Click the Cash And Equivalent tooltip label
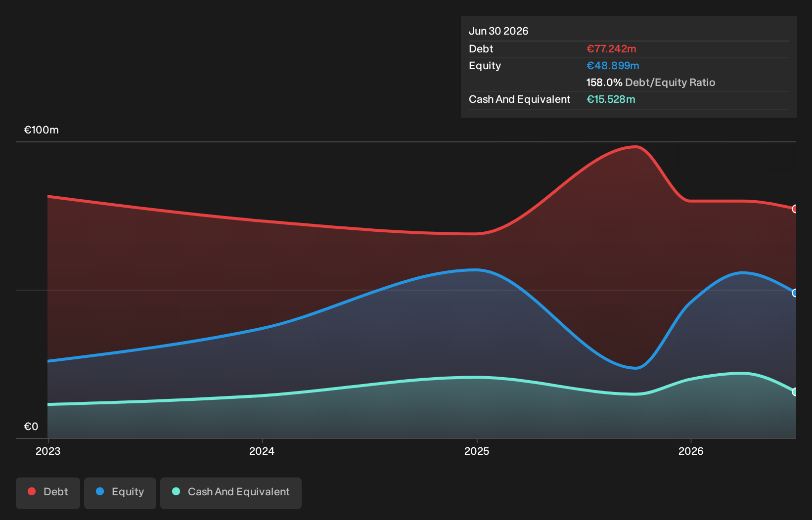This screenshot has width=812, height=520. tap(520, 99)
